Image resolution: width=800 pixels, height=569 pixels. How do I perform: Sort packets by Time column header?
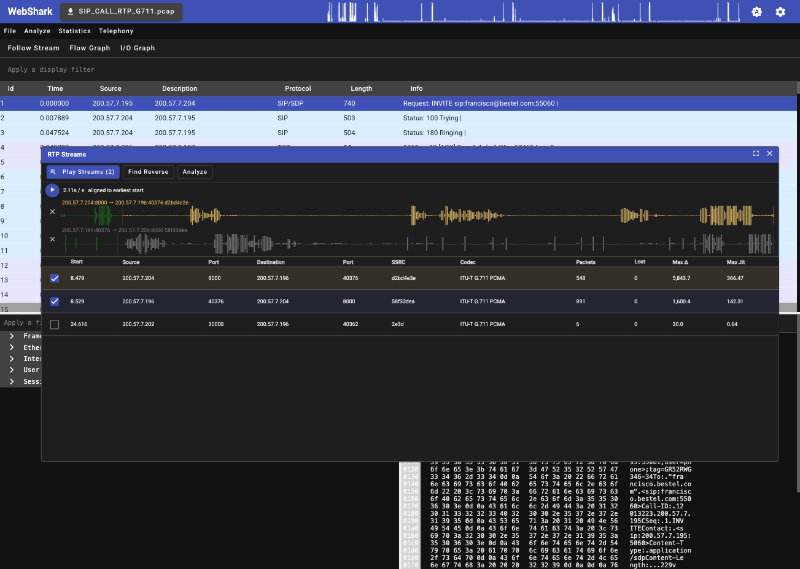[55, 88]
